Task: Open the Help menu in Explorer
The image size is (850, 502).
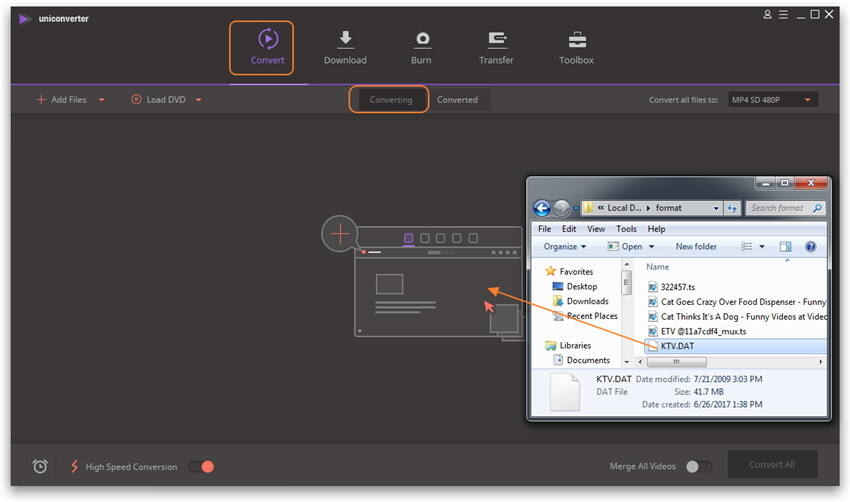Action: coord(656,229)
